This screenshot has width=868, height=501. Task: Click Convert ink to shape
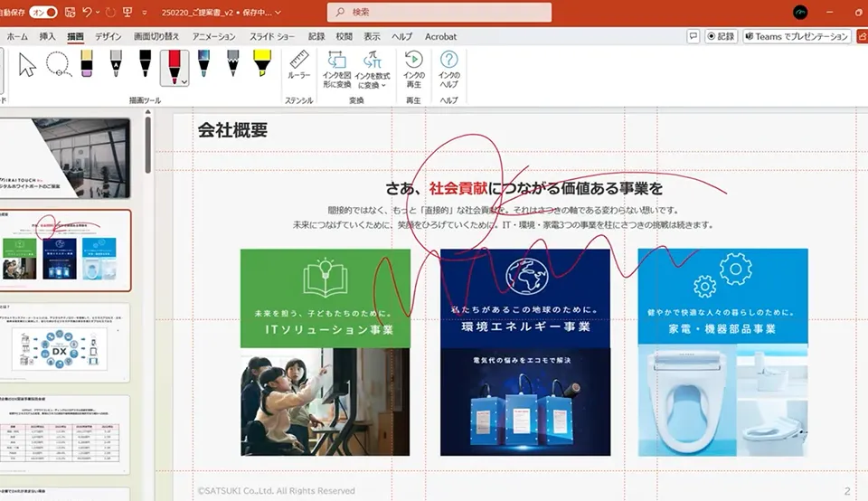click(x=337, y=70)
